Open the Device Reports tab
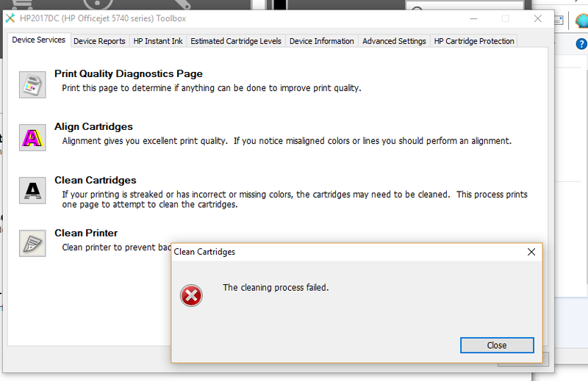The width and height of the screenshot is (588, 381). 99,41
